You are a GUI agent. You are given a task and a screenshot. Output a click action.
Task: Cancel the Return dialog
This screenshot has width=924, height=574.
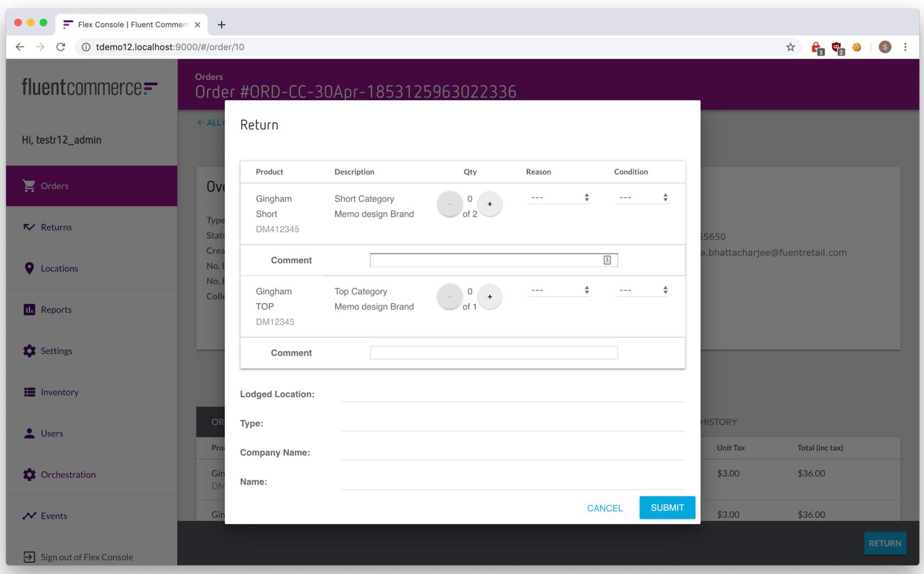[x=604, y=508]
